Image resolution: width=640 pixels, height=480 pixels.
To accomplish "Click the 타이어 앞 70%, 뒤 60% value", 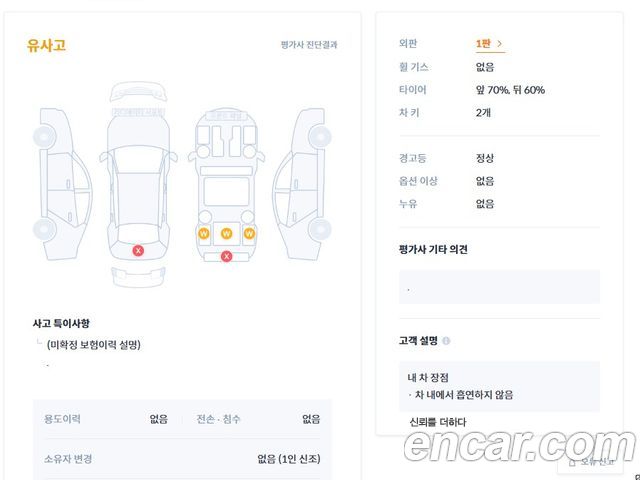I will tap(510, 90).
